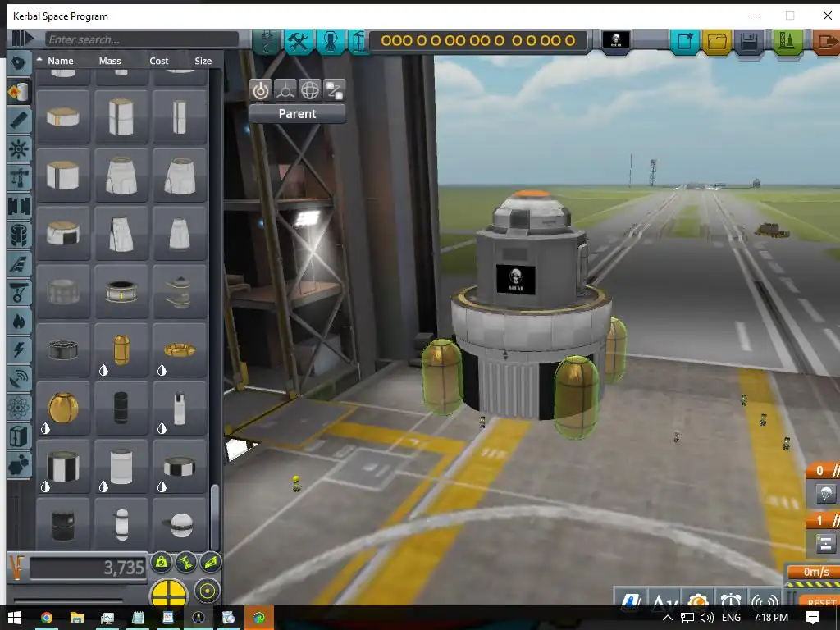Sort parts by Name

(61, 61)
